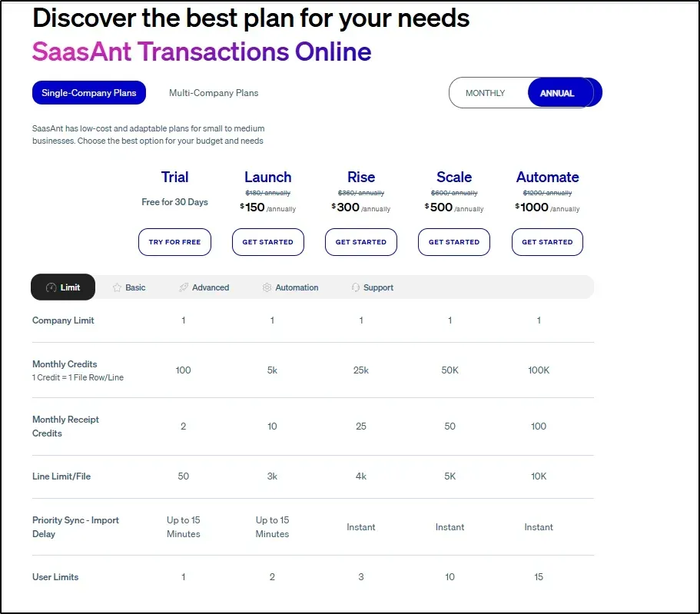Screen dimensions: 700x614
Task: Click TRY FOR FREE under Trial
Action: pyautogui.click(x=174, y=242)
